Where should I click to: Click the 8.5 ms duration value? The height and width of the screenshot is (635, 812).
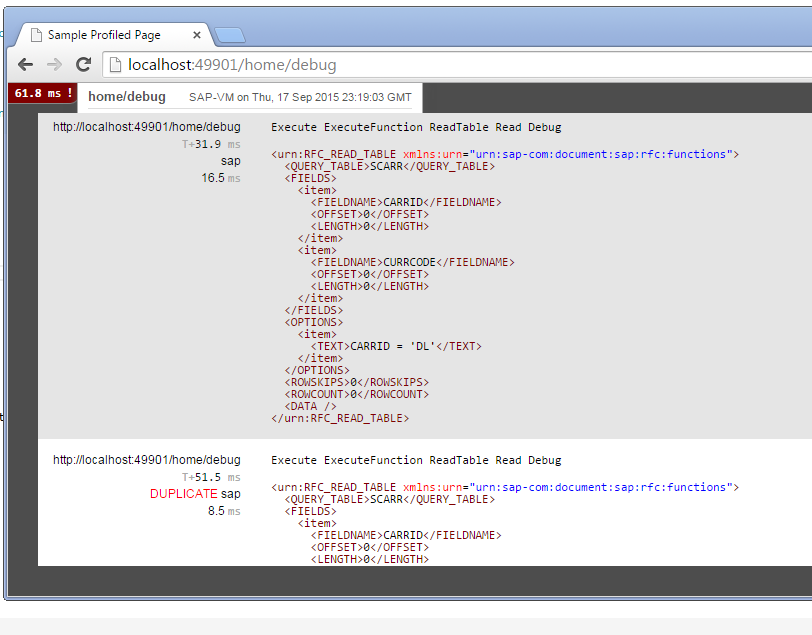[224, 511]
